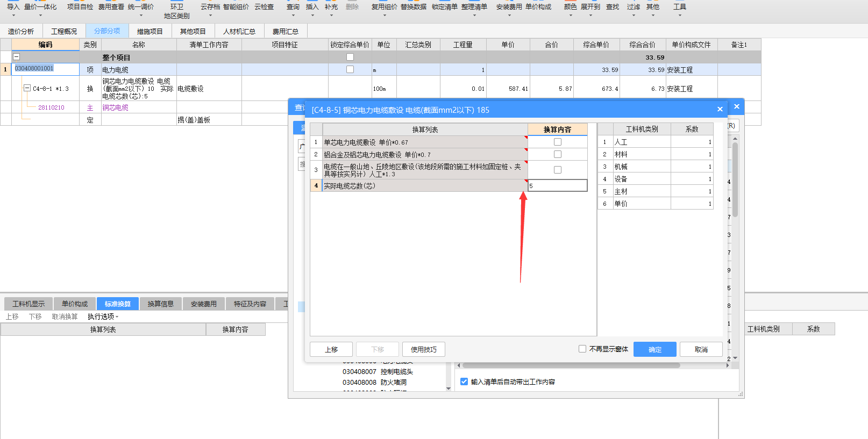Open top toolbar 单价构成 item

click(x=538, y=7)
